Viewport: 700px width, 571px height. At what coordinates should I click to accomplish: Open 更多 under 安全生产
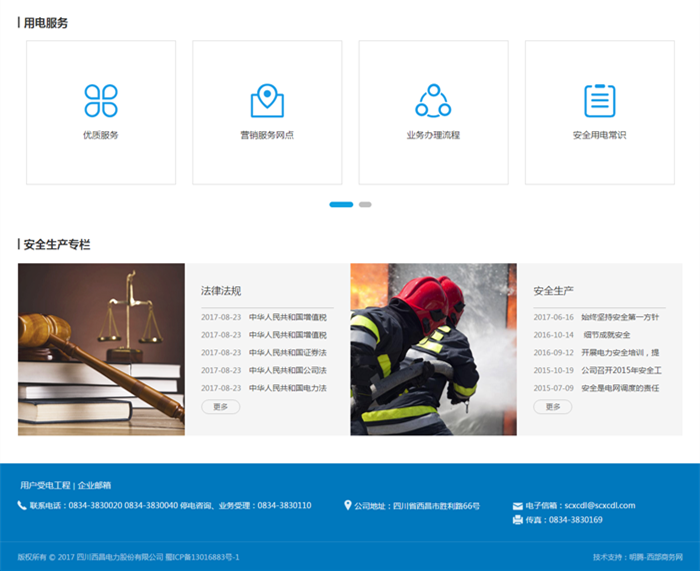click(x=552, y=407)
